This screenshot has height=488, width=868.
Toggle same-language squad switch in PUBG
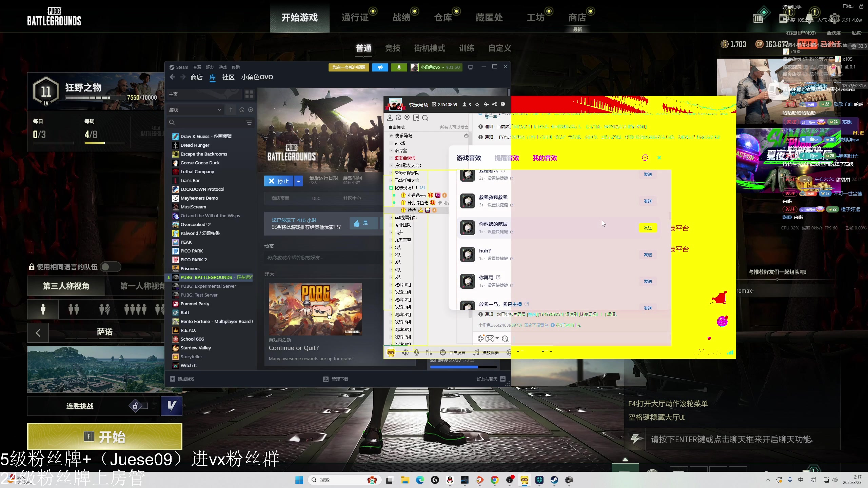pos(111,267)
